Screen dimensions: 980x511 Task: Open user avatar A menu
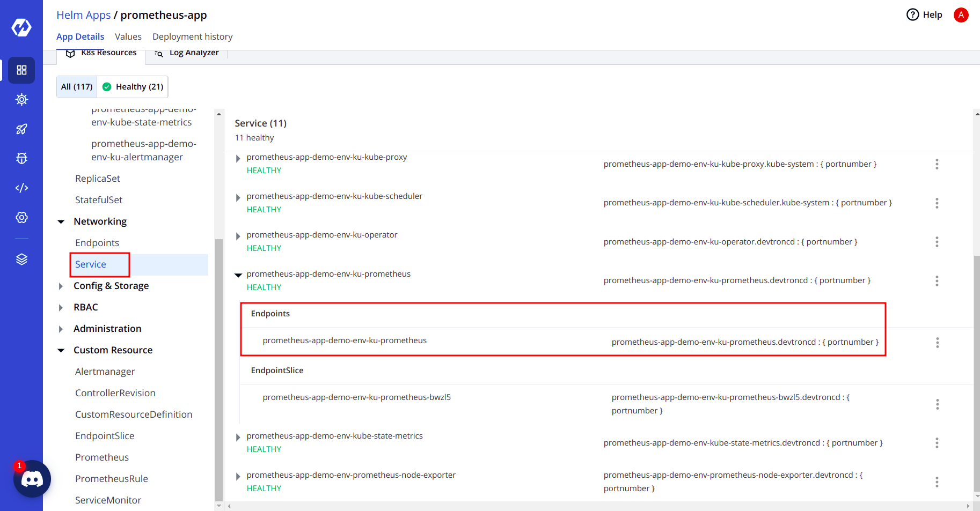point(961,15)
